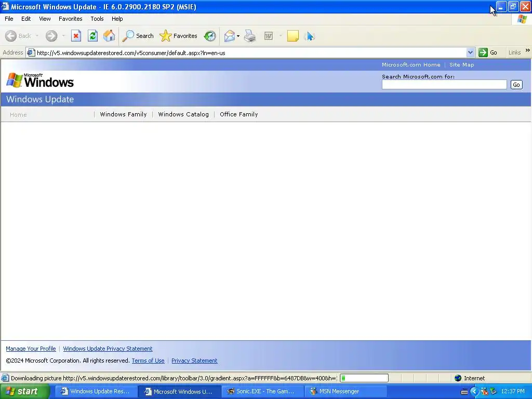Open the Favorites star panel

click(x=178, y=36)
